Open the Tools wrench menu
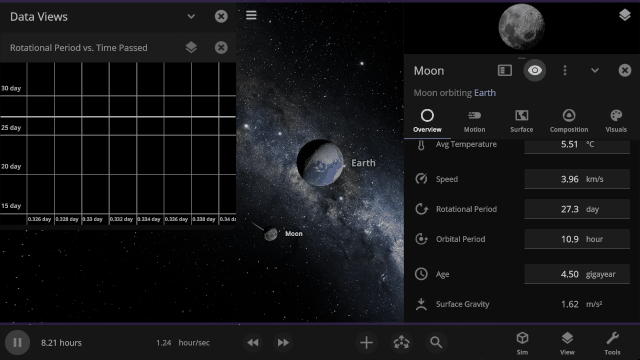 (612, 343)
